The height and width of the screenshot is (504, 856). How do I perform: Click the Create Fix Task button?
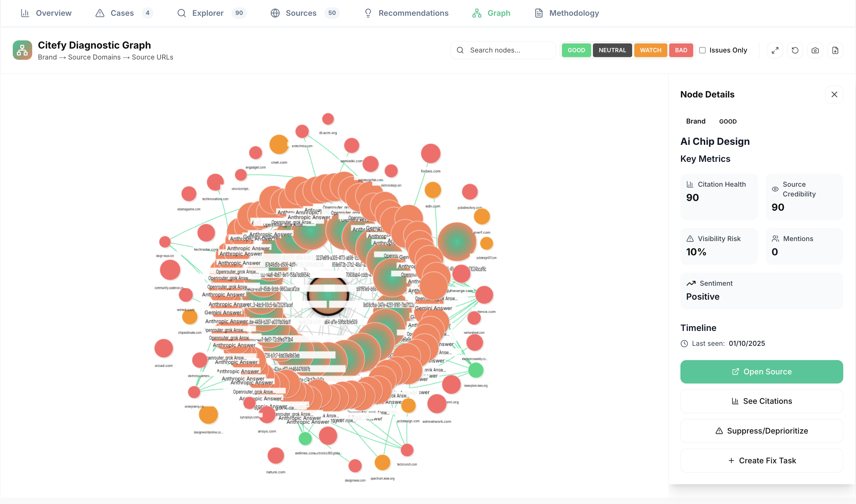pos(761,461)
